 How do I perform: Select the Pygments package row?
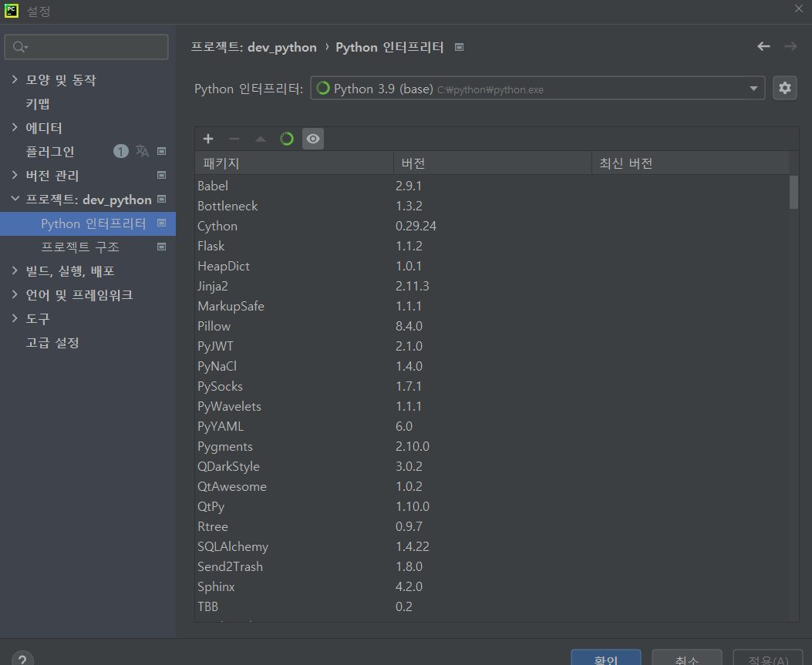click(x=492, y=447)
